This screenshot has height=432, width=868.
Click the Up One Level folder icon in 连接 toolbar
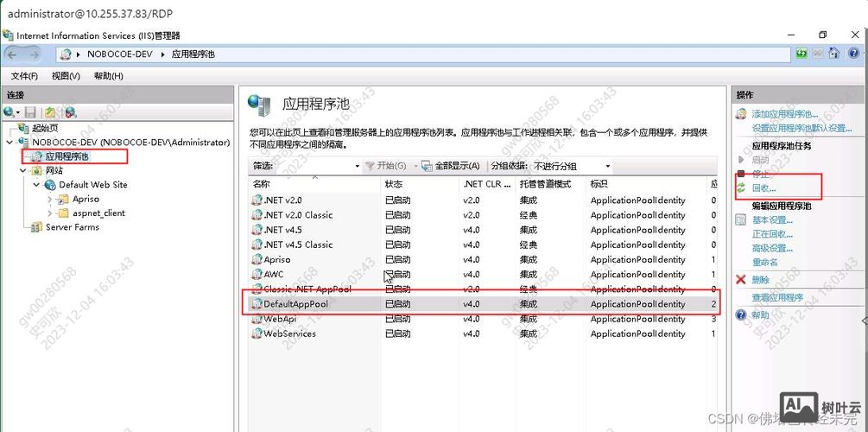[x=50, y=112]
